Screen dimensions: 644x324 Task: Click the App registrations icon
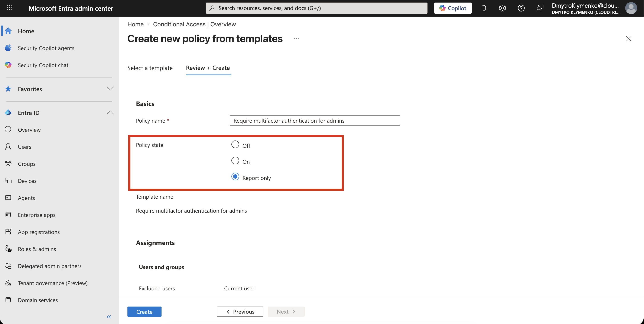pos(8,232)
